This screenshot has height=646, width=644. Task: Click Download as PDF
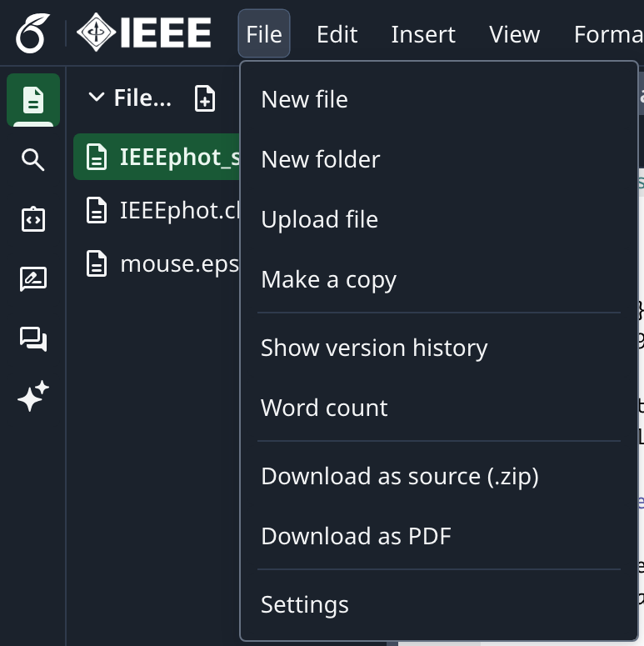[356, 536]
